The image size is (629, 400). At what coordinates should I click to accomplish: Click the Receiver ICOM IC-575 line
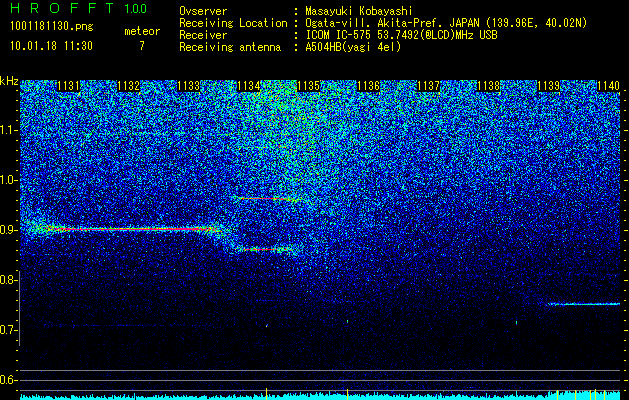(401, 35)
